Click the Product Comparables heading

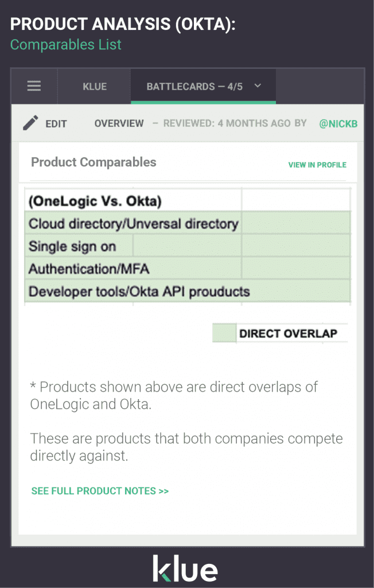[93, 163]
